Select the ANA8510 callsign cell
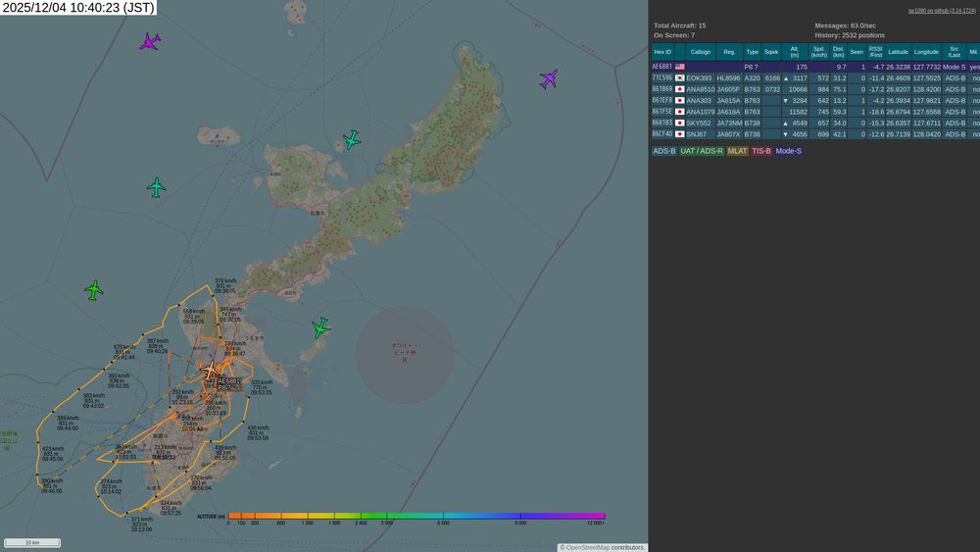Viewport: 980px width, 552px height. click(x=701, y=89)
